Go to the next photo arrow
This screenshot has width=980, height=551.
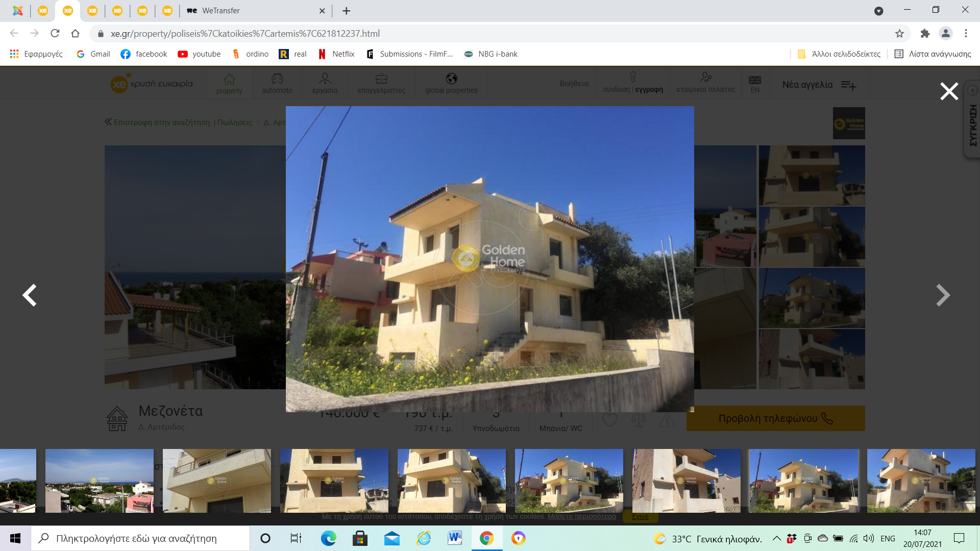943,295
